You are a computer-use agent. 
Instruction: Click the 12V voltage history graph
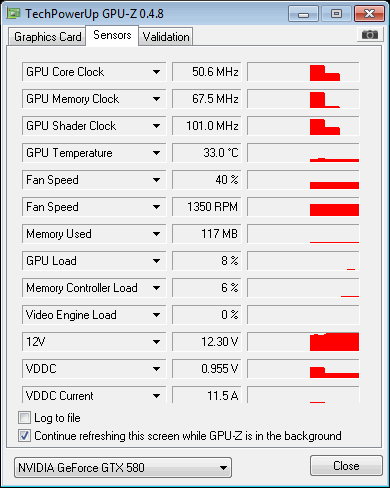tap(303, 342)
